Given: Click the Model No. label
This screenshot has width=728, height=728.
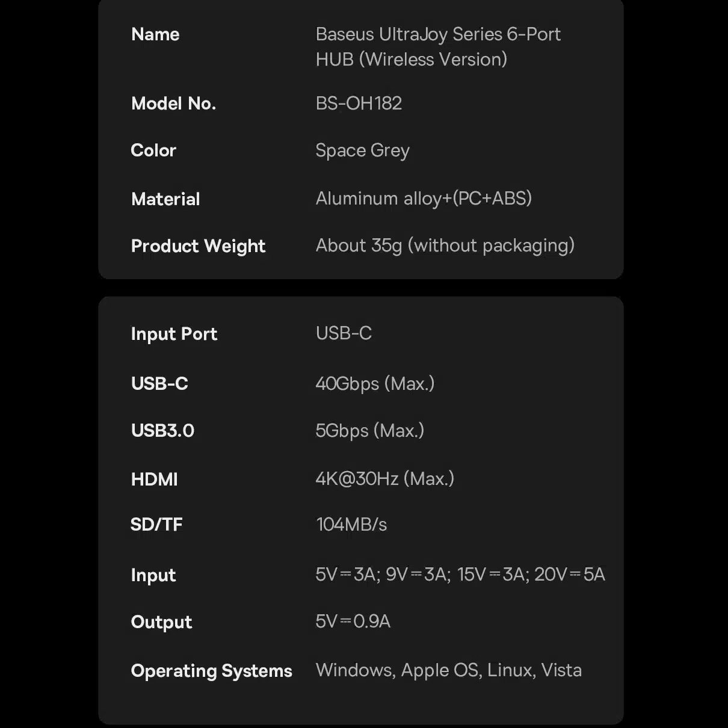Looking at the screenshot, I should (173, 103).
